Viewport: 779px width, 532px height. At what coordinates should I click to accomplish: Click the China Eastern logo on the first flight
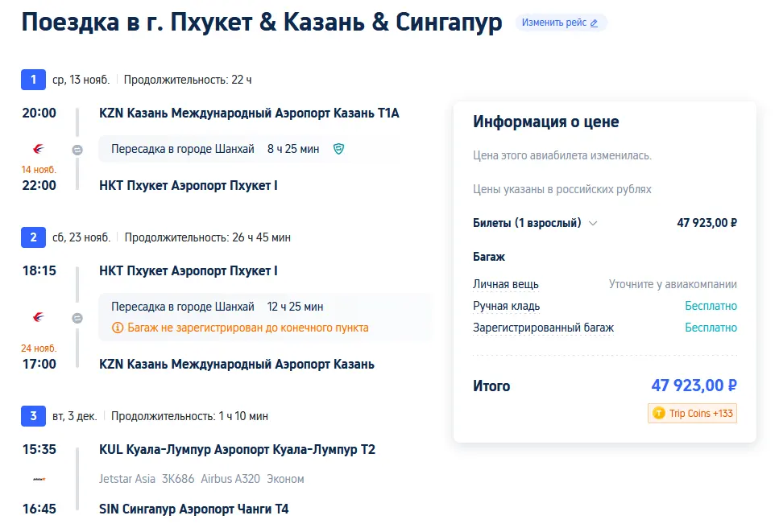[39, 149]
